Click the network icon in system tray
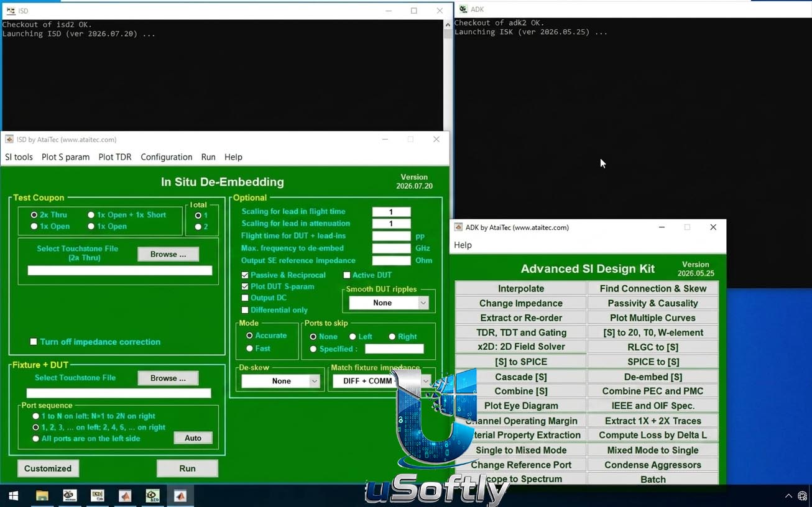Screen dimensions: 812x507 pyautogui.click(x=802, y=496)
